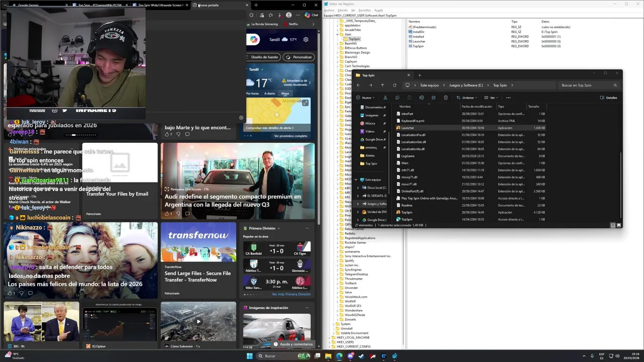Image resolution: width=644 pixels, height=362 pixels.
Task: Open the Netflix bookmark in favorites bar
Action: point(290,24)
